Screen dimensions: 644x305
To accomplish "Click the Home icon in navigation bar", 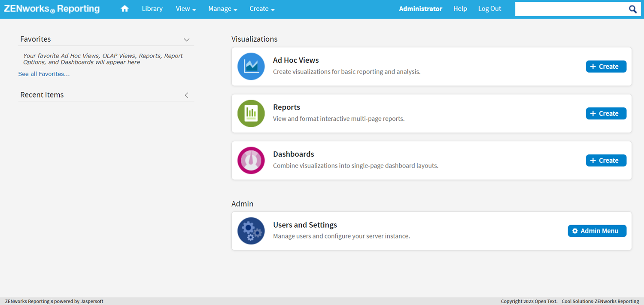I will pyautogui.click(x=125, y=9).
